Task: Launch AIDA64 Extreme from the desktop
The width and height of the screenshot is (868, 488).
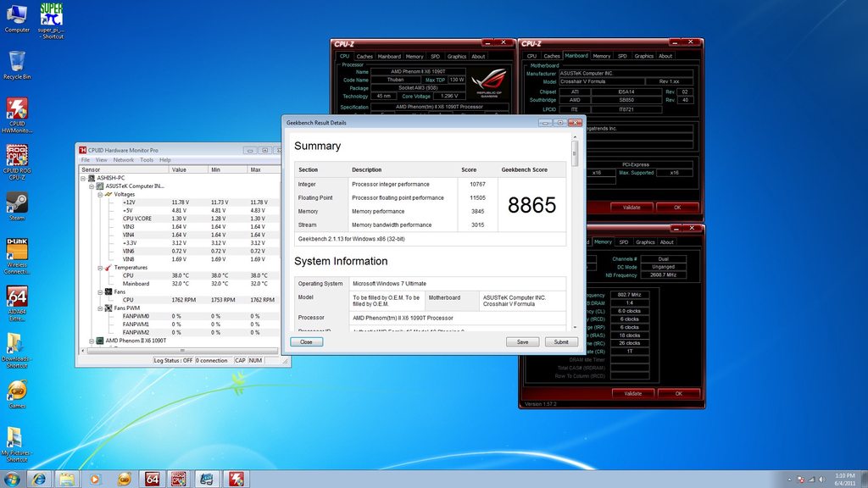Action: point(17,303)
